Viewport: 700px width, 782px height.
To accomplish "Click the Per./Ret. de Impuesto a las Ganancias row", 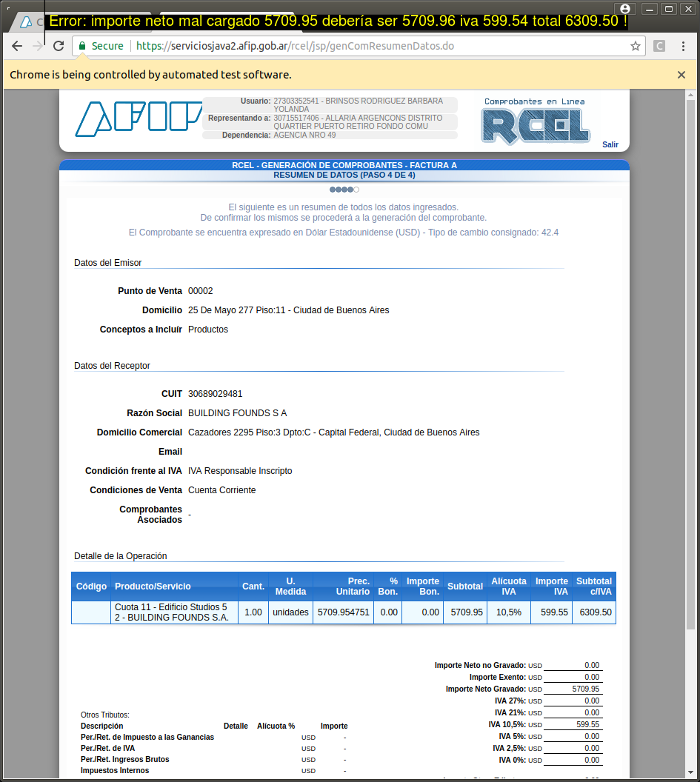I will click(213, 737).
